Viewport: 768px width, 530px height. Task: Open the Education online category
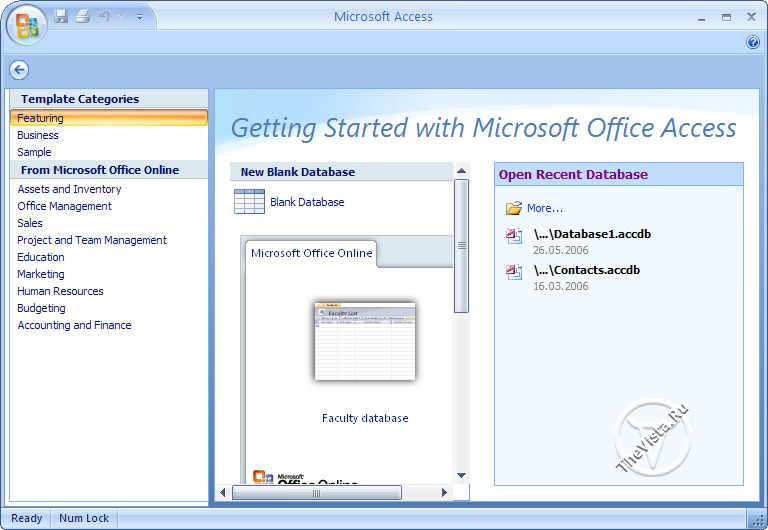pos(41,257)
